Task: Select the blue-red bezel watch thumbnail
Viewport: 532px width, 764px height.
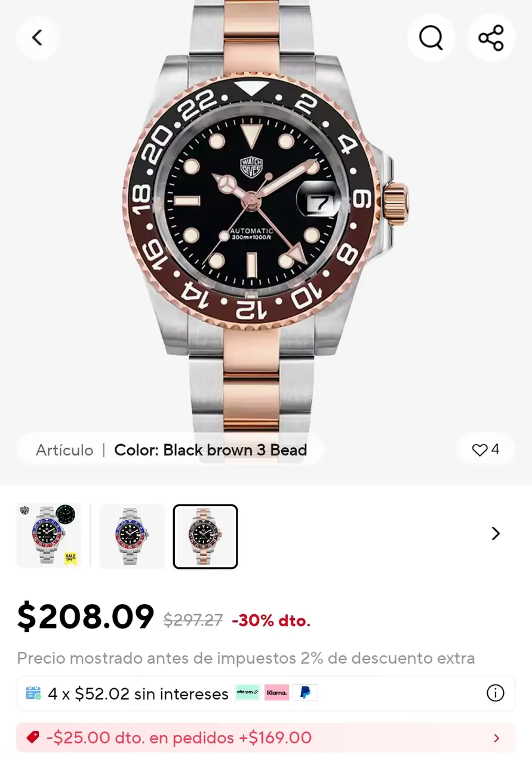Action: [x=131, y=536]
